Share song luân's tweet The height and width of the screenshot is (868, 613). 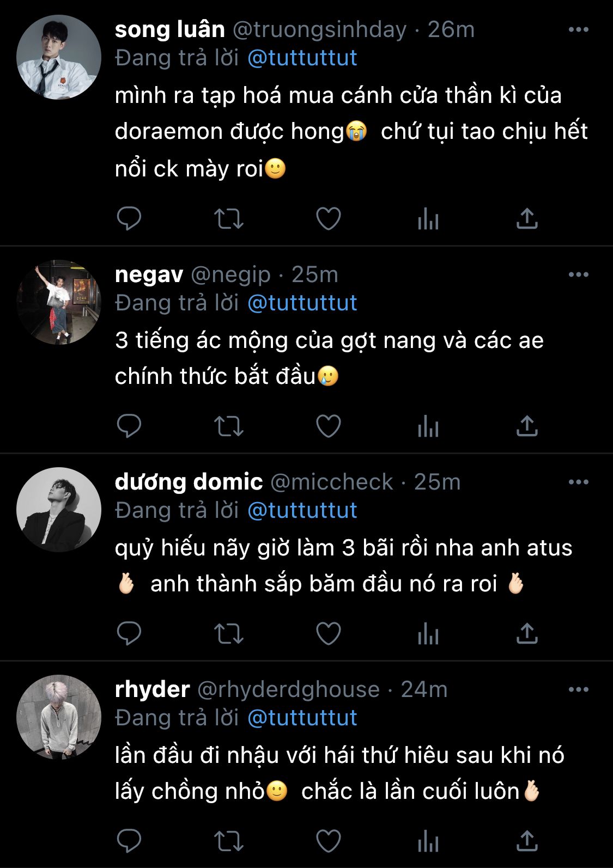(527, 219)
